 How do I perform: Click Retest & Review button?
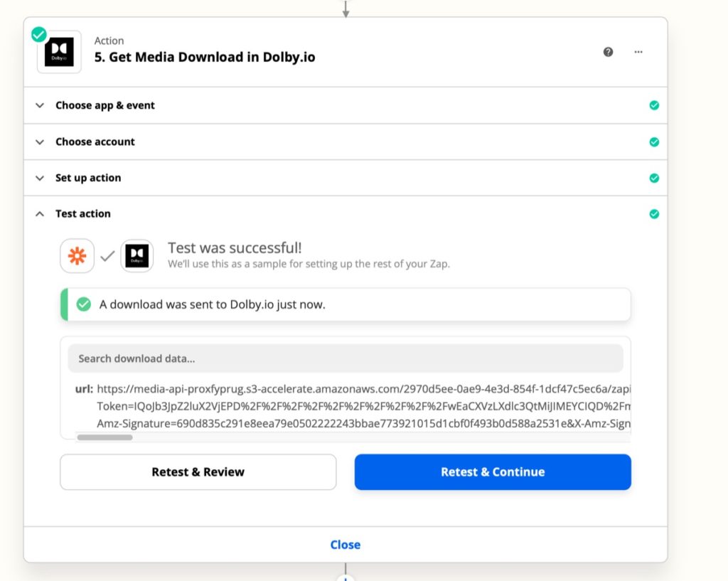coord(198,472)
